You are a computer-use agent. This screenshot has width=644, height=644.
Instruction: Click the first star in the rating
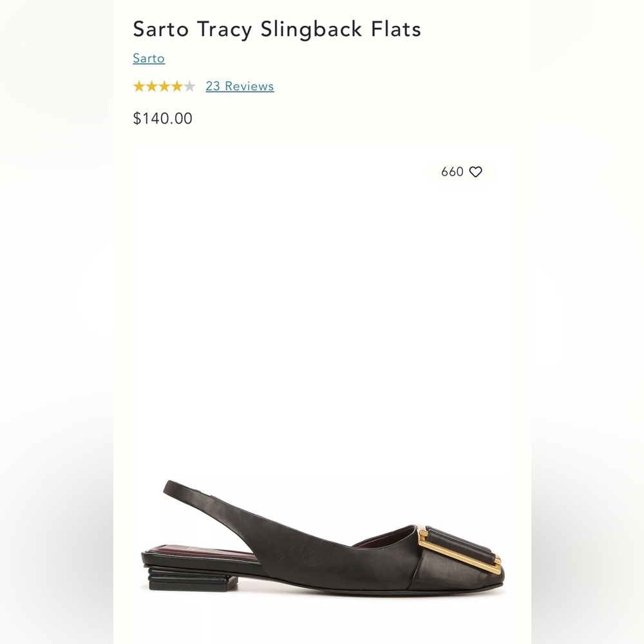(138, 86)
